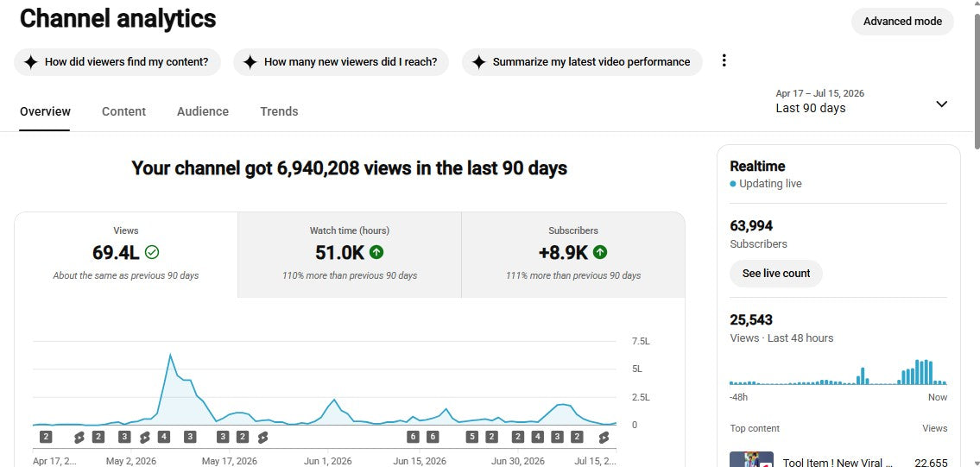Click sparkle icon on 'Summarize my latest video'

(x=478, y=62)
